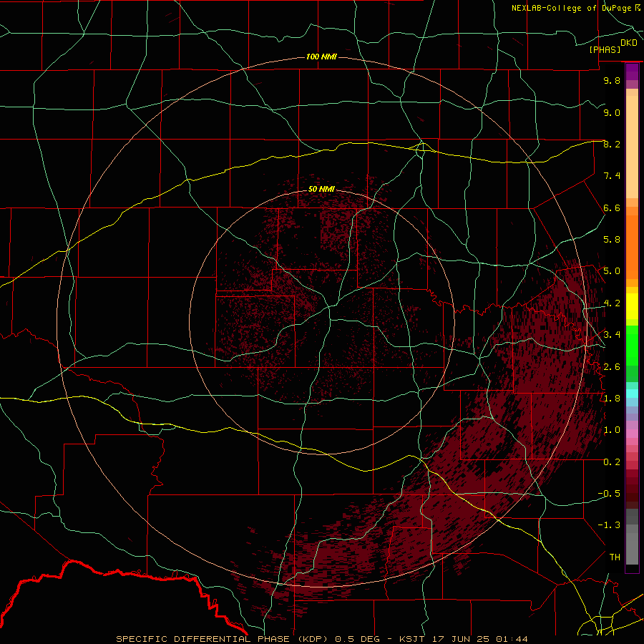Click the purple segment of the color bar
This screenshot has width=644, height=644.
(x=632, y=72)
